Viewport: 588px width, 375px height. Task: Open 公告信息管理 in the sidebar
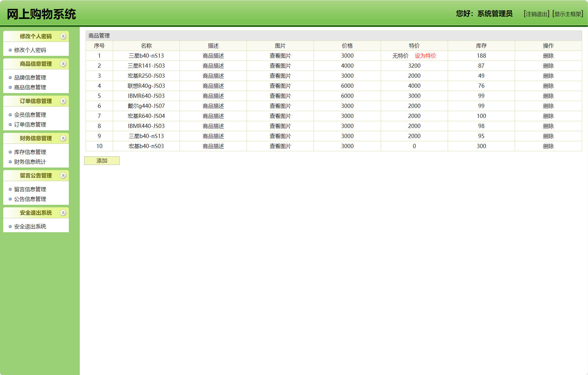click(x=30, y=199)
